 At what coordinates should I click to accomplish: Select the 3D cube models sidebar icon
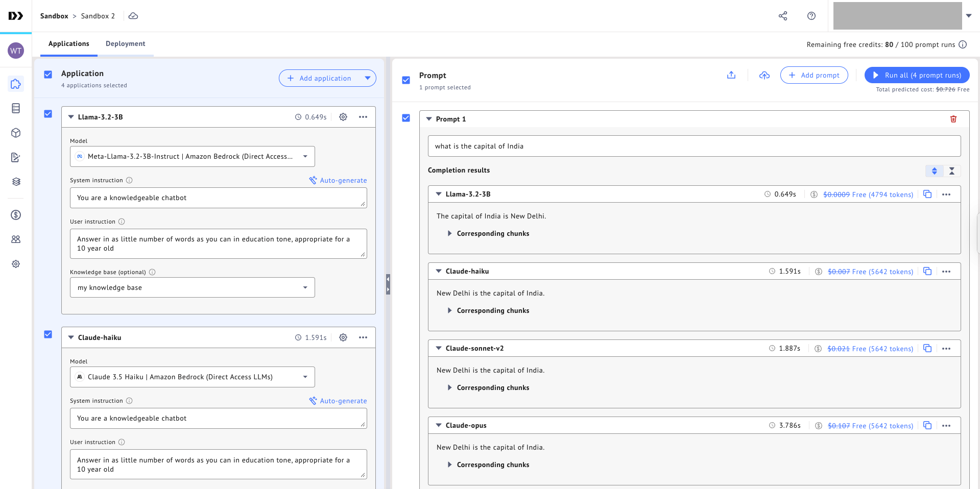click(16, 133)
